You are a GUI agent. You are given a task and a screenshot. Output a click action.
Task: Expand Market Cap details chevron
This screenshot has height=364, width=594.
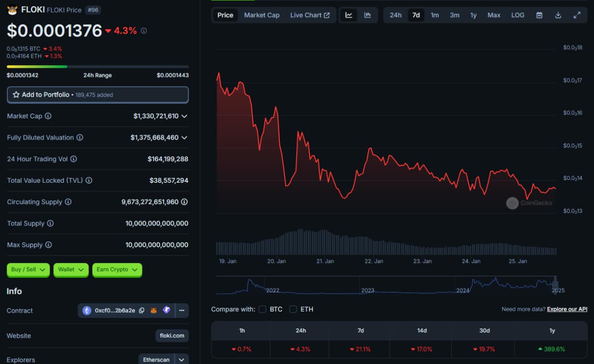click(x=184, y=116)
